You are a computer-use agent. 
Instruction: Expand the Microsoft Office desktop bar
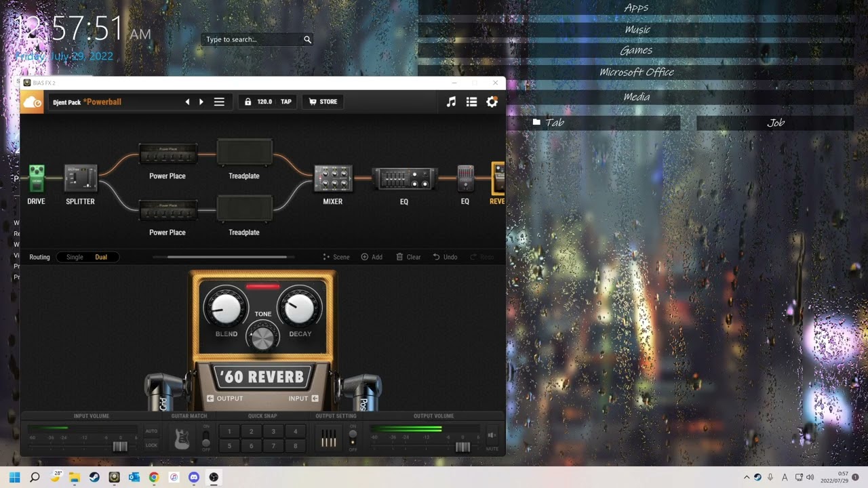click(636, 72)
